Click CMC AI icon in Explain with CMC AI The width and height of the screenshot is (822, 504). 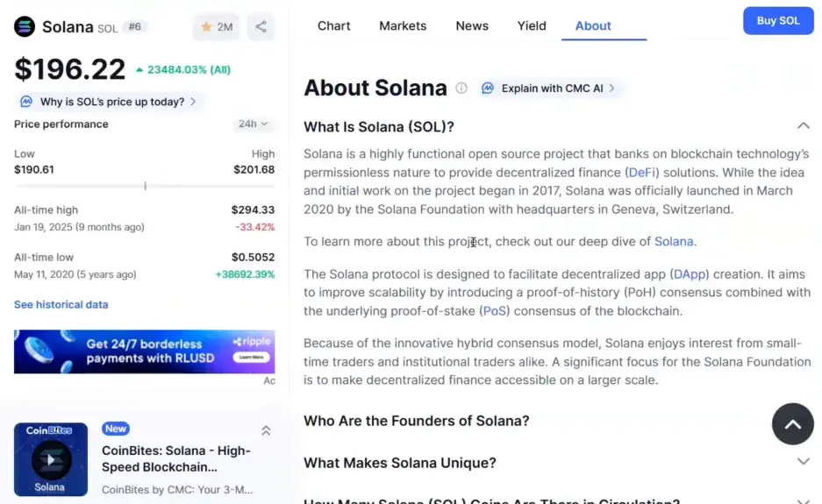(x=488, y=88)
